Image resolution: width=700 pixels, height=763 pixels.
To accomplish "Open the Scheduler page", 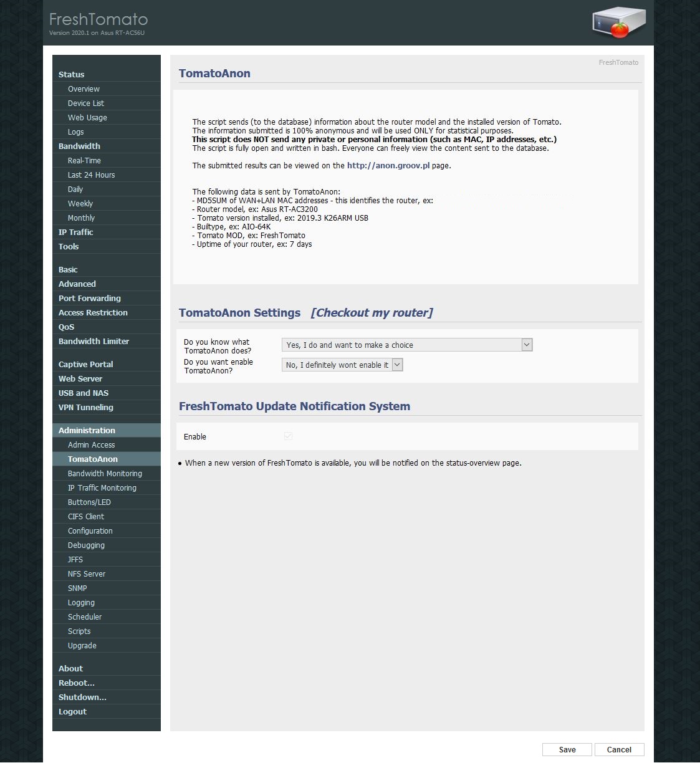I will coord(107,617).
